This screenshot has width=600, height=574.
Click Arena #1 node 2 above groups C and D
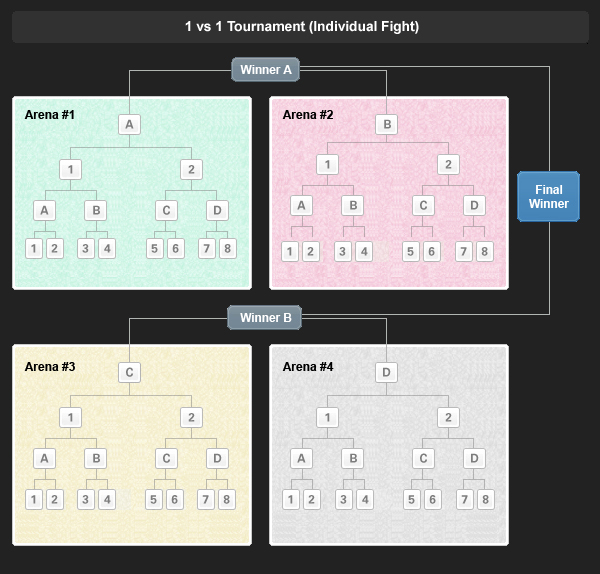tap(191, 169)
